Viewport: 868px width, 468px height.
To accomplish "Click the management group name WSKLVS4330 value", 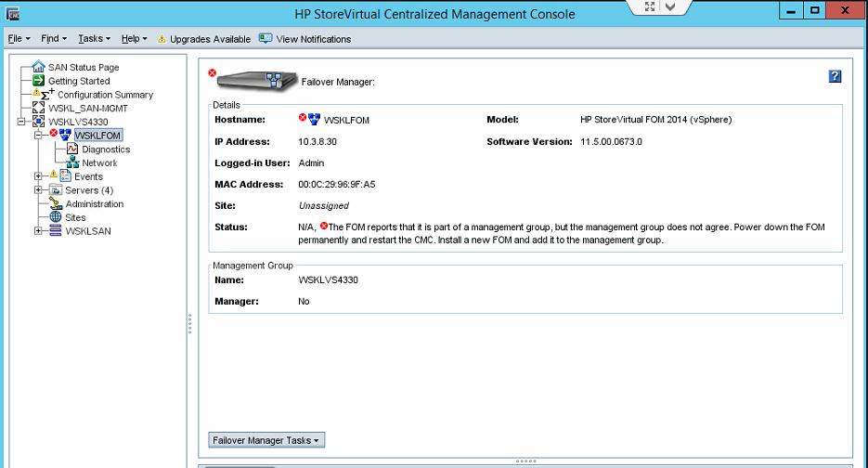I will tap(329, 280).
